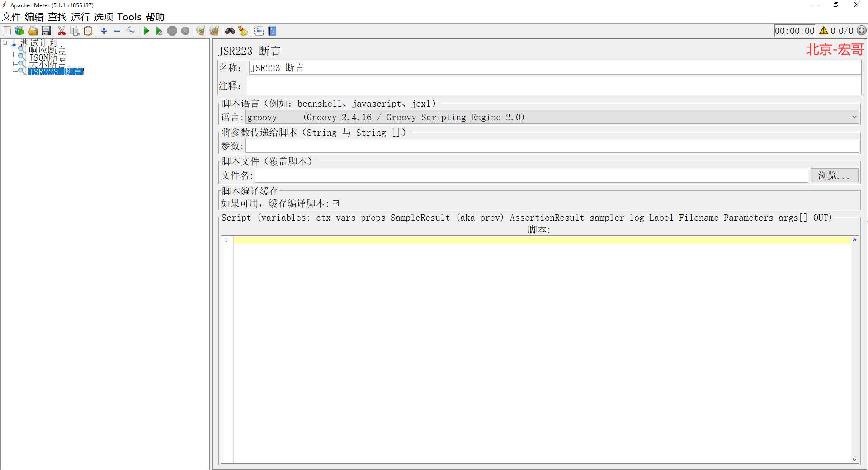The width and height of the screenshot is (868, 470).
Task: Open the 查找 menu
Action: [57, 17]
